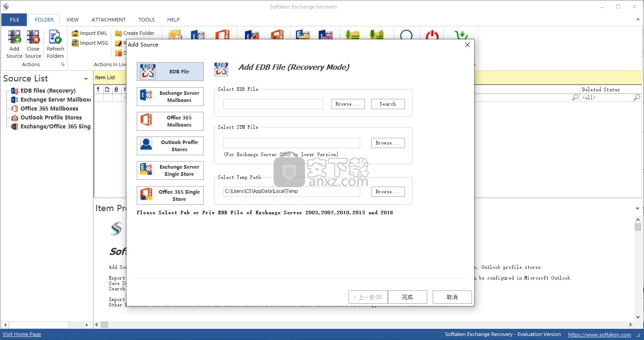Switch to the VIEW ribbon tab

72,20
